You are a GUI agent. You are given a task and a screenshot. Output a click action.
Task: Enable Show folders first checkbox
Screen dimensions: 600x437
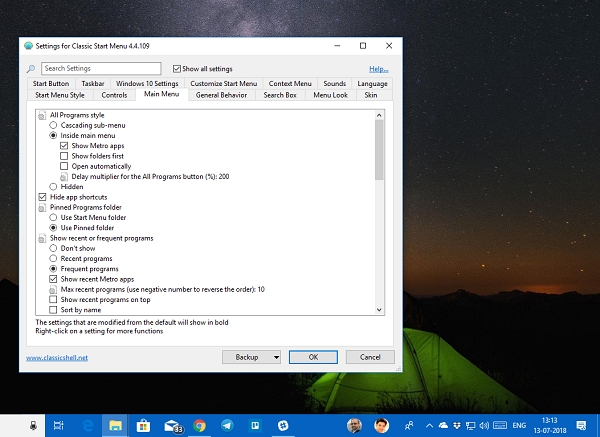(x=64, y=156)
